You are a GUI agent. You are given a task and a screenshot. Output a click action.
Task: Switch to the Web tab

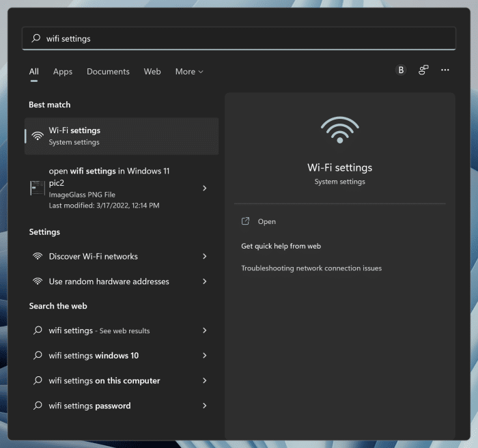tap(152, 72)
